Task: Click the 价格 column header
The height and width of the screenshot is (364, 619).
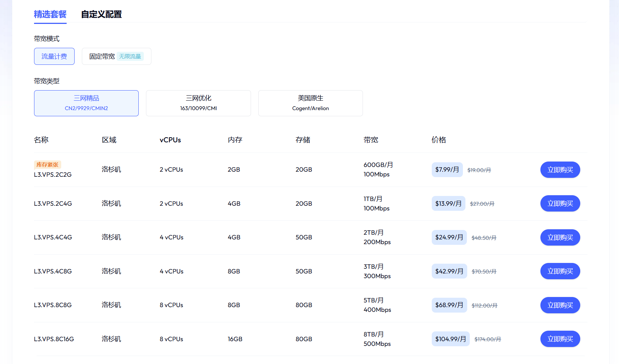Action: (x=439, y=140)
